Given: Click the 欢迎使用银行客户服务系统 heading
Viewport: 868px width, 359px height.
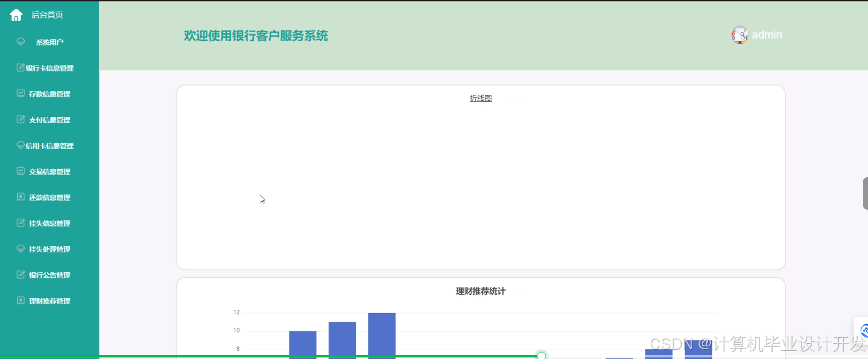Looking at the screenshot, I should pyautogui.click(x=256, y=36).
